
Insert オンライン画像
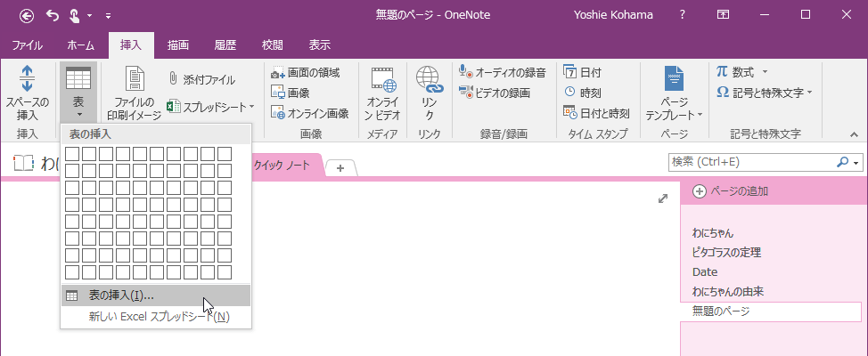pos(309,113)
